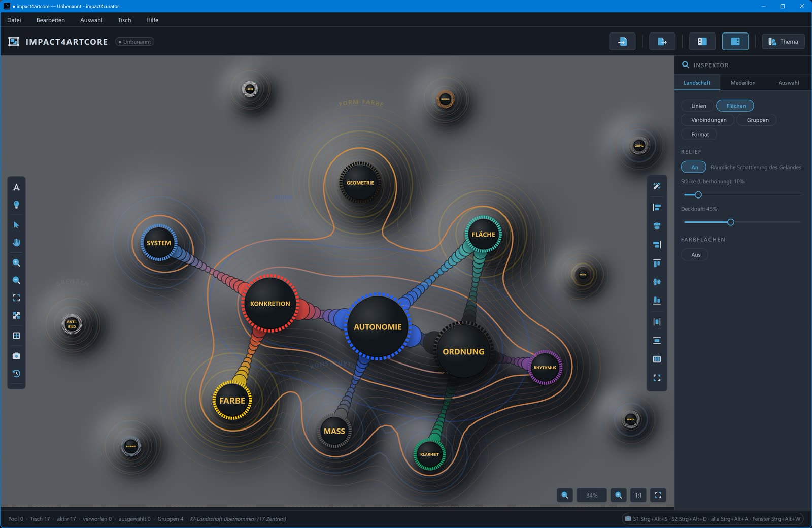Screen dimensions: 812x528
Task: Click the export icon in header
Action: point(662,41)
